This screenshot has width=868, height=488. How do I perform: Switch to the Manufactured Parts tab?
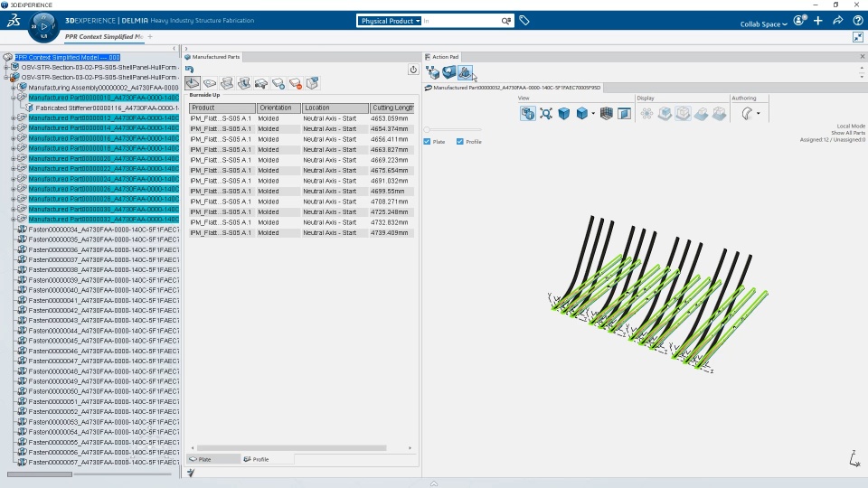point(212,57)
